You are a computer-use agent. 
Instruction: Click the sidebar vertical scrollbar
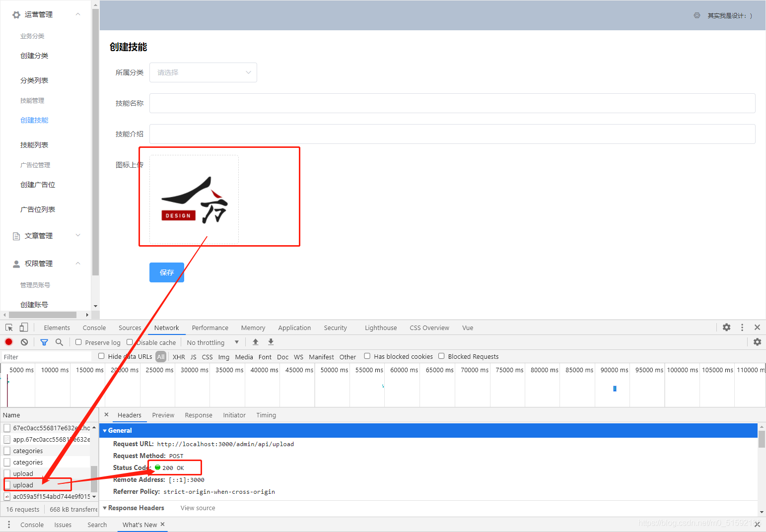point(95,141)
